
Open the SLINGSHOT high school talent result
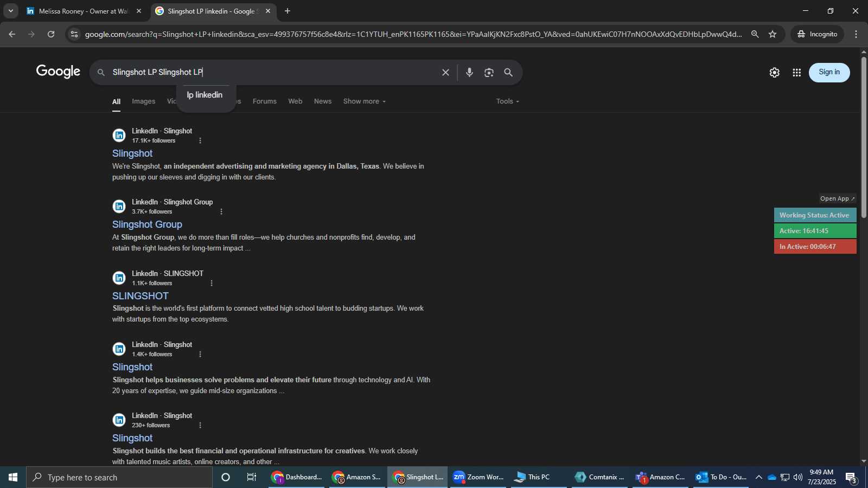point(141,296)
